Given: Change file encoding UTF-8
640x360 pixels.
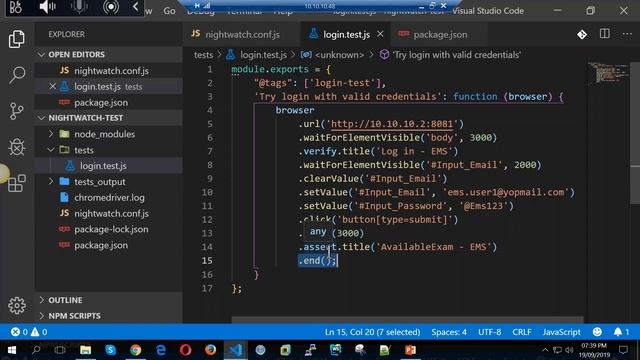Looking at the screenshot, I should [489, 332].
